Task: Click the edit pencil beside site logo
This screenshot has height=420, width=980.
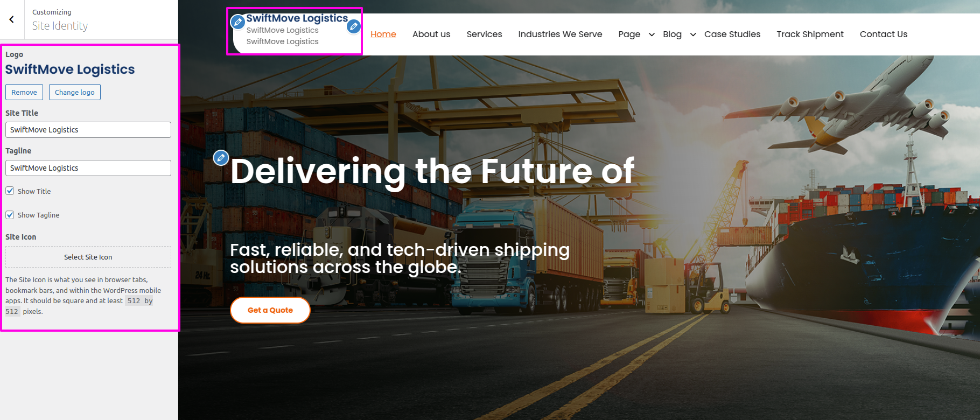Action: point(237,22)
